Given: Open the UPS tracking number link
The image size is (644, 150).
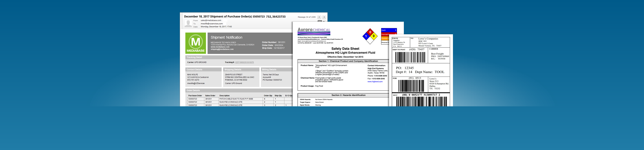Looking at the screenshot, I should (x=244, y=62).
